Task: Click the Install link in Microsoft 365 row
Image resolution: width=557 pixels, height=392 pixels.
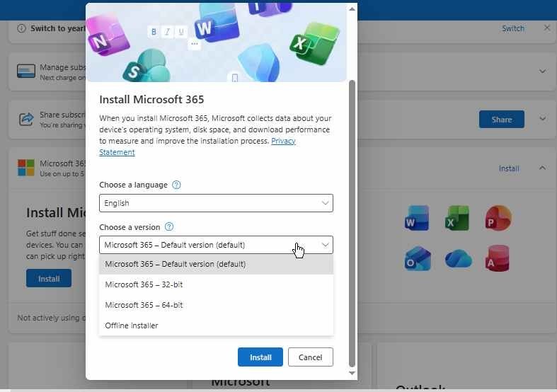Action: tap(509, 168)
